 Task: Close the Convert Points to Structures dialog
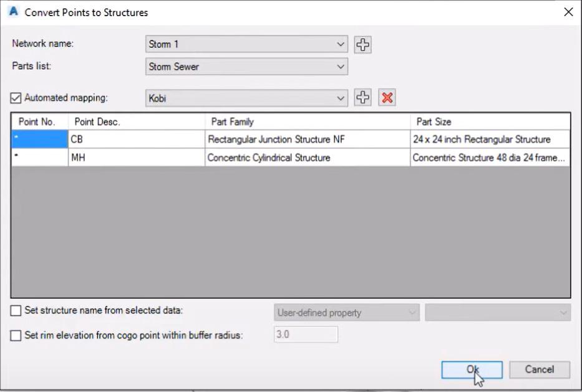[568, 12]
